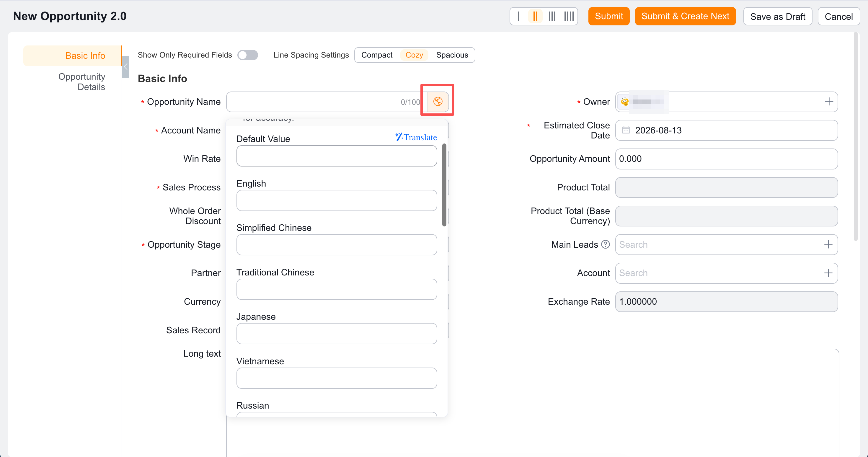Click the Translate link in popup
The width and height of the screenshot is (868, 457).
pos(416,137)
